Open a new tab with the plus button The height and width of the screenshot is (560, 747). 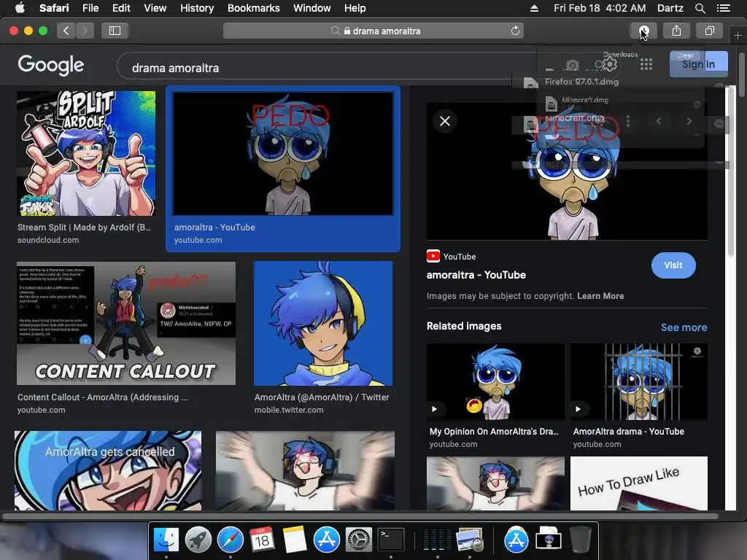tap(738, 35)
